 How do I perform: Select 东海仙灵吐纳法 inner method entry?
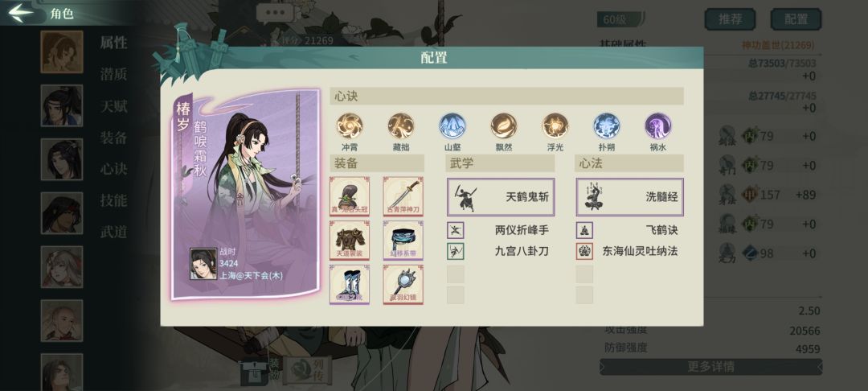coord(629,251)
